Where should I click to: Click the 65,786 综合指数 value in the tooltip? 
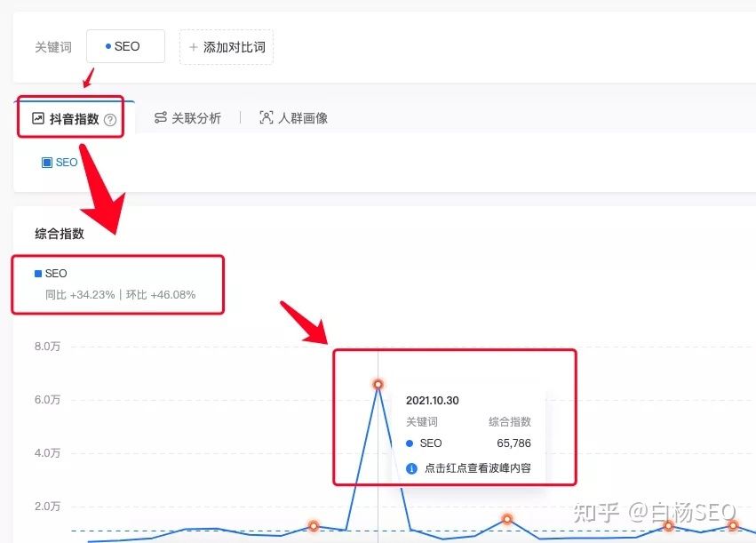512,443
